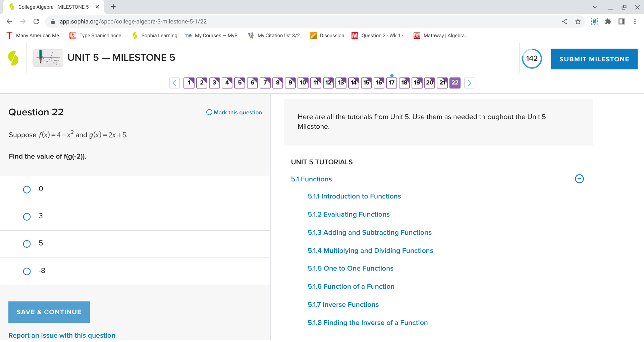Image resolution: width=644 pixels, height=342 pixels.
Task: Select the answer option -8
Action: point(27,271)
